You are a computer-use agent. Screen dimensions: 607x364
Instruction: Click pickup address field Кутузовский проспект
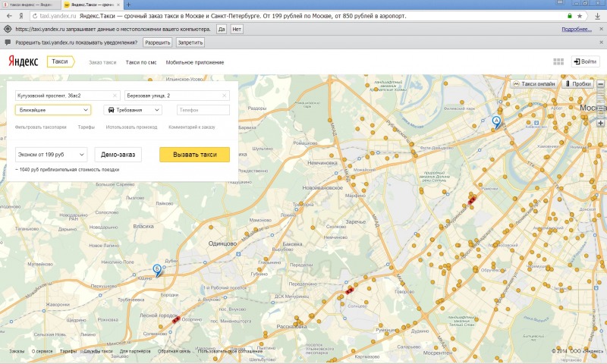[x=68, y=96]
